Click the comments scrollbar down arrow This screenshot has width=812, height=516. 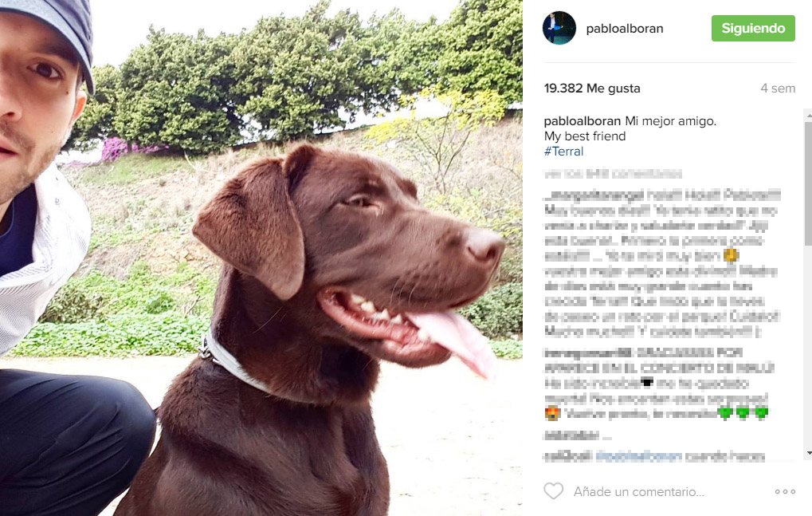pos(808,453)
